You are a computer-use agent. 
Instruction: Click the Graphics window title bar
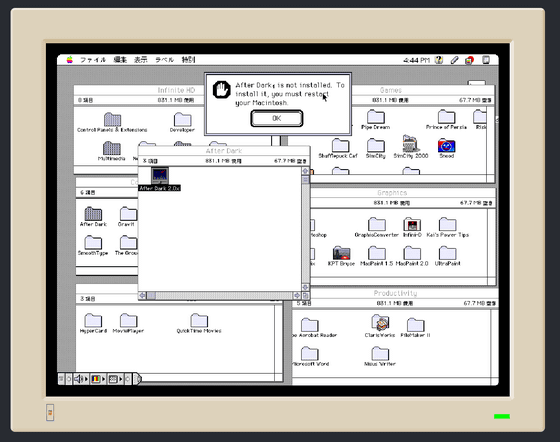[402, 193]
